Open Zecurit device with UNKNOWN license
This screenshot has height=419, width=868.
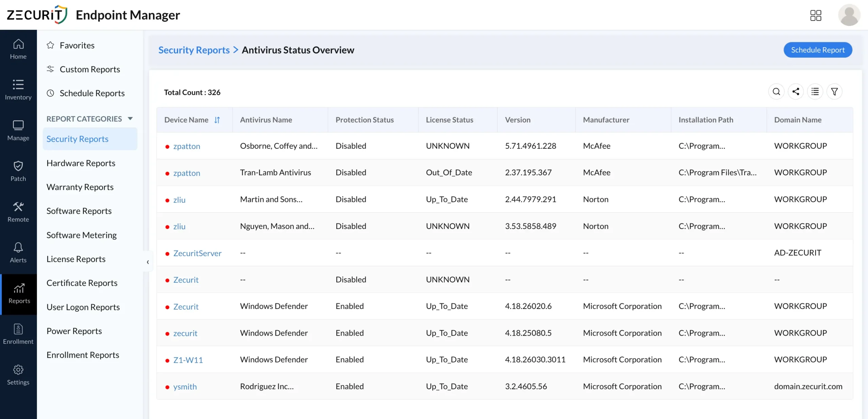point(186,280)
